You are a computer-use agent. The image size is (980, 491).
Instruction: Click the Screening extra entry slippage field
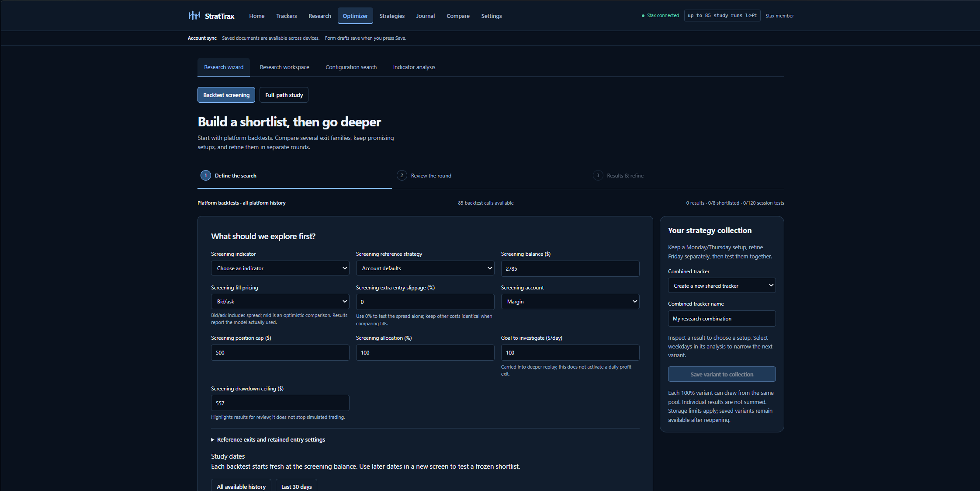click(425, 302)
